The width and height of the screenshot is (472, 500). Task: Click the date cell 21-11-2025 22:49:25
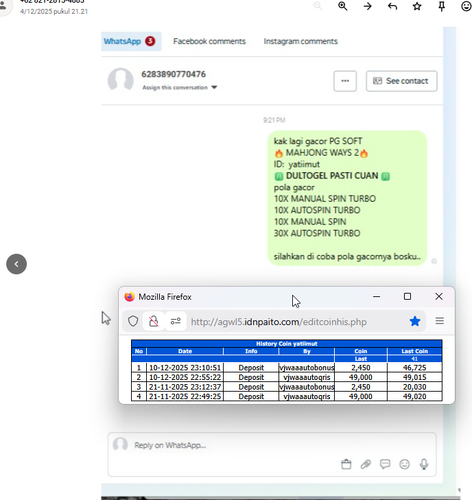click(185, 396)
